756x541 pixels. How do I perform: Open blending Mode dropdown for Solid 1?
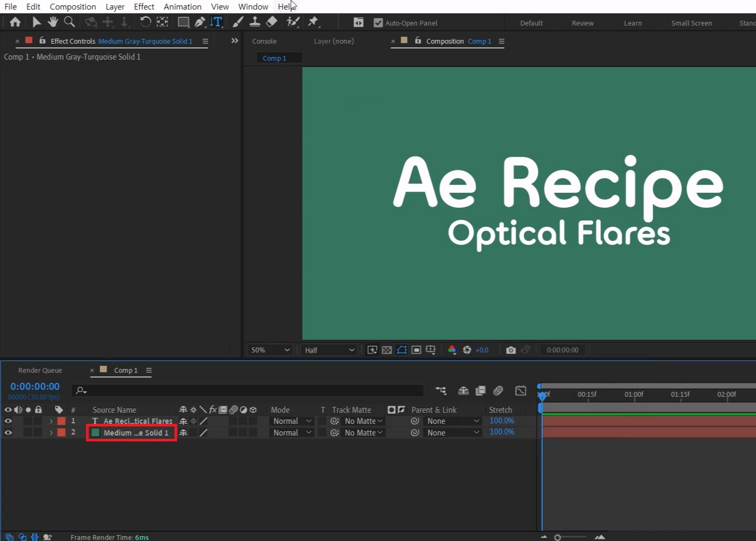pyautogui.click(x=292, y=432)
